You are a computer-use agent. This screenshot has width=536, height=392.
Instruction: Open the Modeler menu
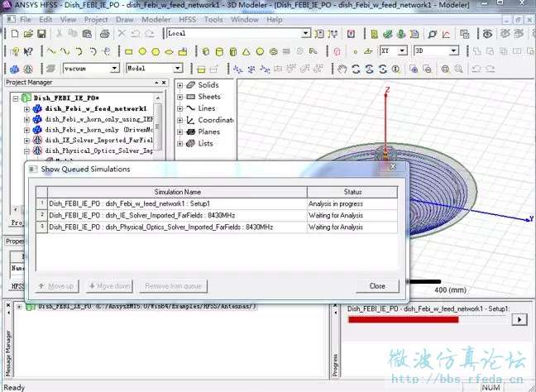[x=156, y=20]
